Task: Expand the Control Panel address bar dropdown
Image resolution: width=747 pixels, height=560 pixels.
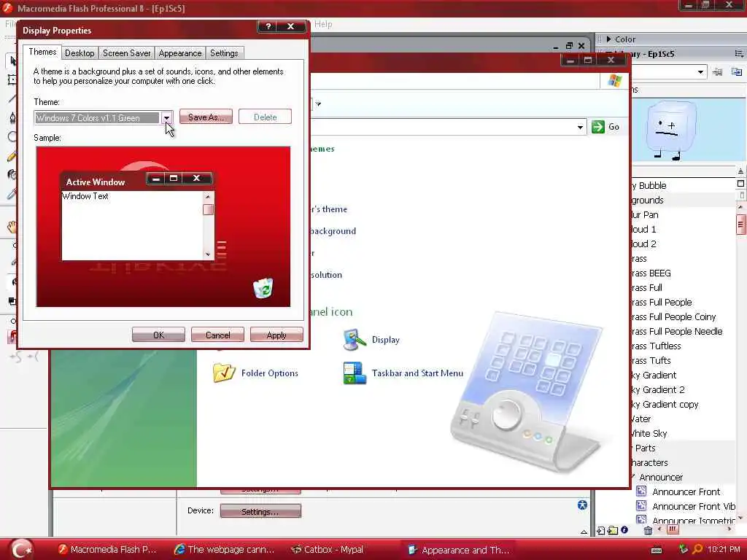Action: 580,127
